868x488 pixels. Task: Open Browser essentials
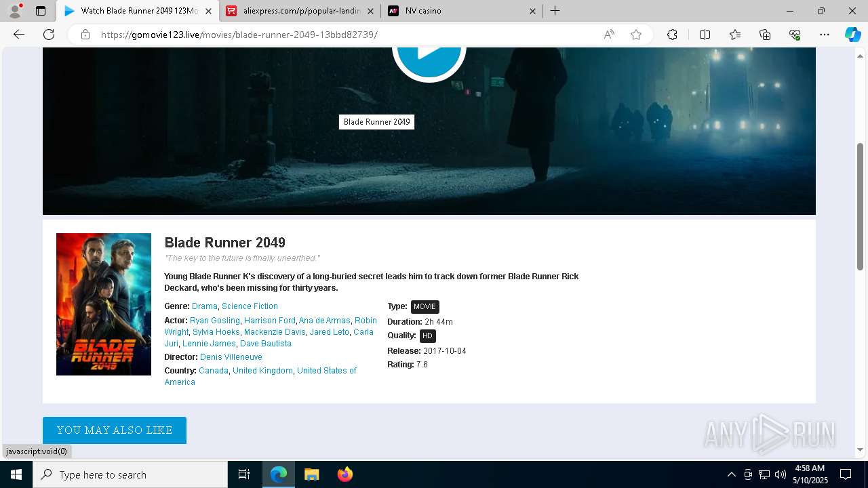coord(795,35)
